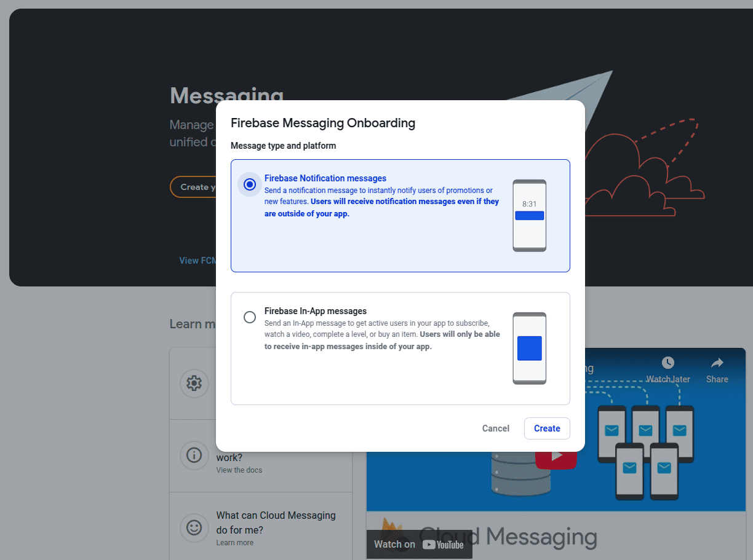753x560 pixels.
Task: Click Message type and platform label
Action: tap(283, 146)
